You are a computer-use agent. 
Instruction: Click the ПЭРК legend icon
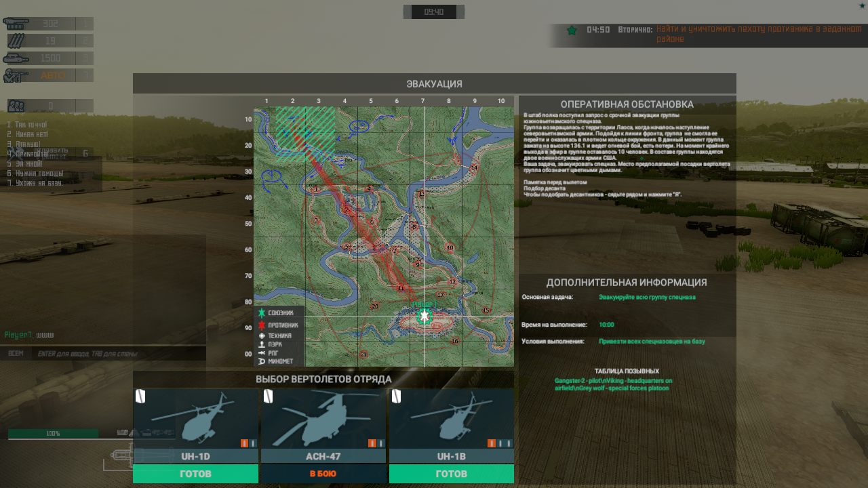261,344
